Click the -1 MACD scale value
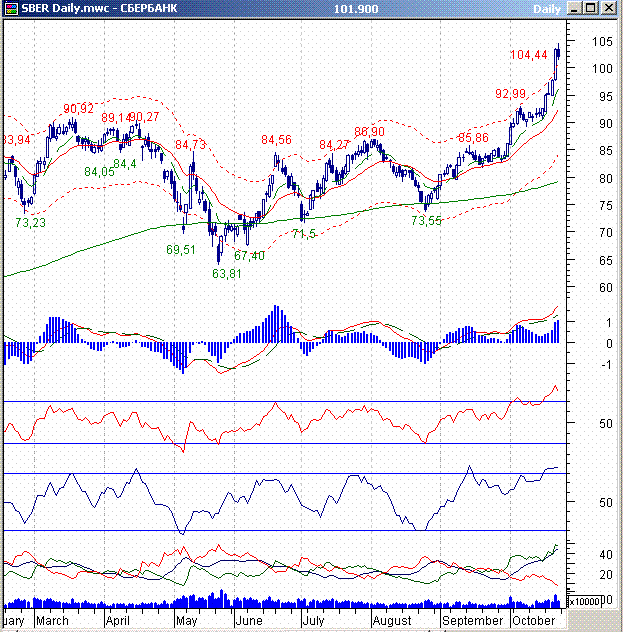This screenshot has height=632, width=624. tap(606, 365)
